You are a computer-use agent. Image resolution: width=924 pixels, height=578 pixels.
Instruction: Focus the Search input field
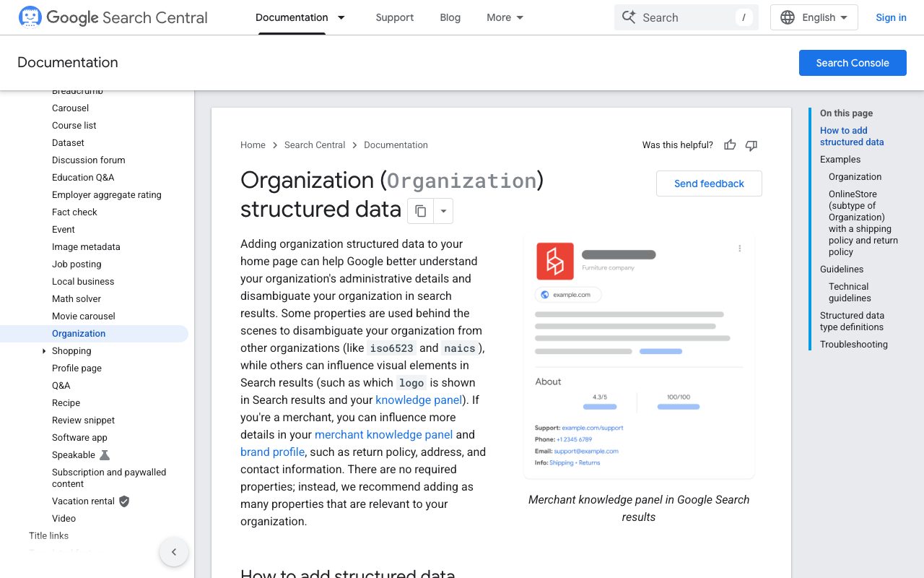tap(687, 17)
